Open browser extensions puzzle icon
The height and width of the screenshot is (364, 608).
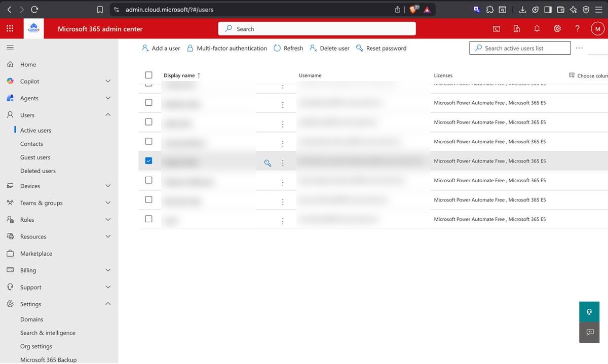[x=489, y=10]
